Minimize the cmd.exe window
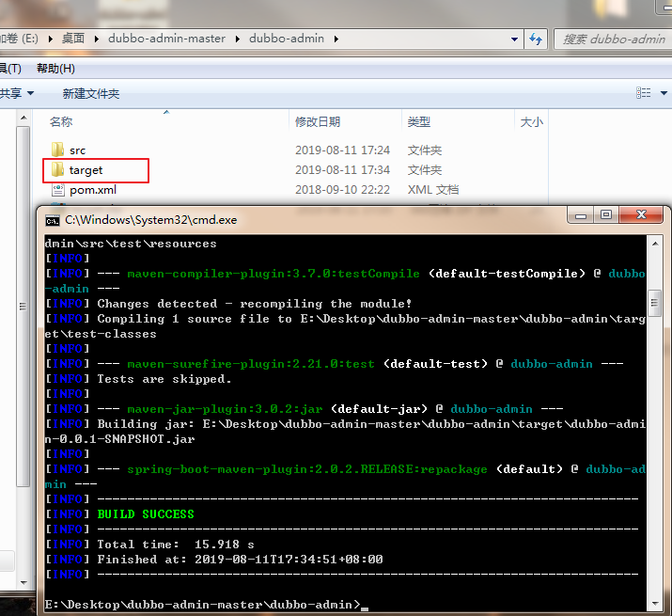This screenshot has width=672, height=616. point(581,215)
